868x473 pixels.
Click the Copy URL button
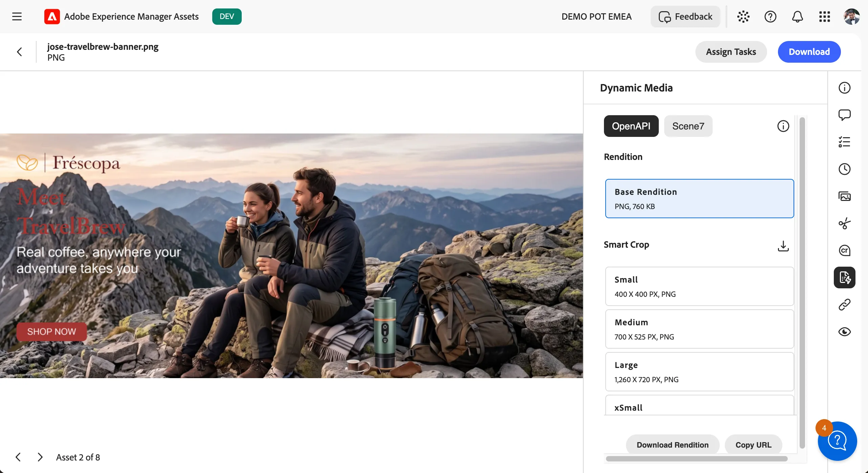pos(753,445)
